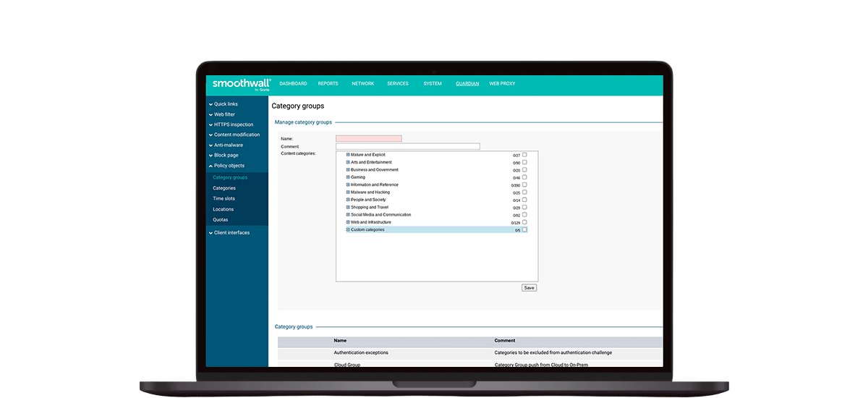The height and width of the screenshot is (398, 868).
Task: Check the Social Media and Communication checkbox
Action: pos(525,214)
